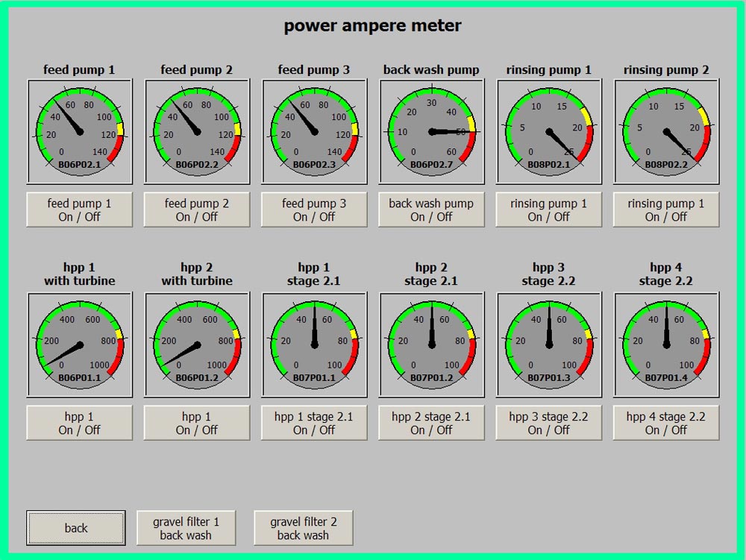Click hpp 3 stage 2.2 gauge B07P01.3
The height and width of the screenshot is (560, 746).
549,345
